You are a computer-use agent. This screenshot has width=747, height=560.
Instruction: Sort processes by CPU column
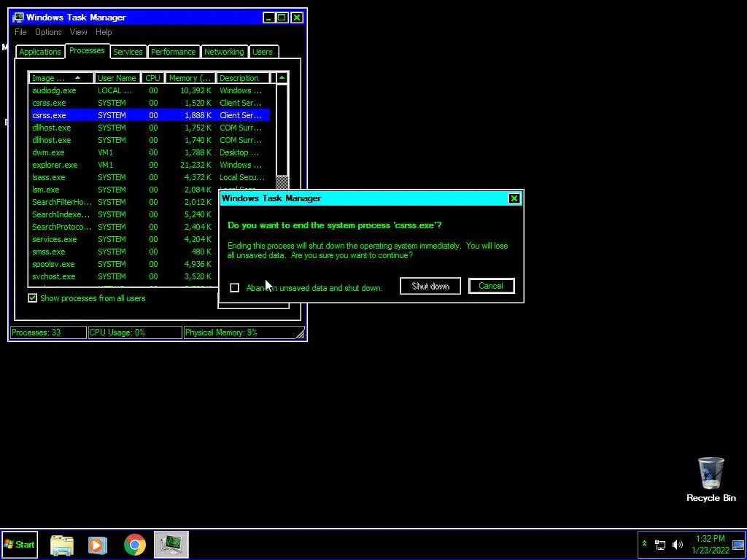click(x=153, y=78)
